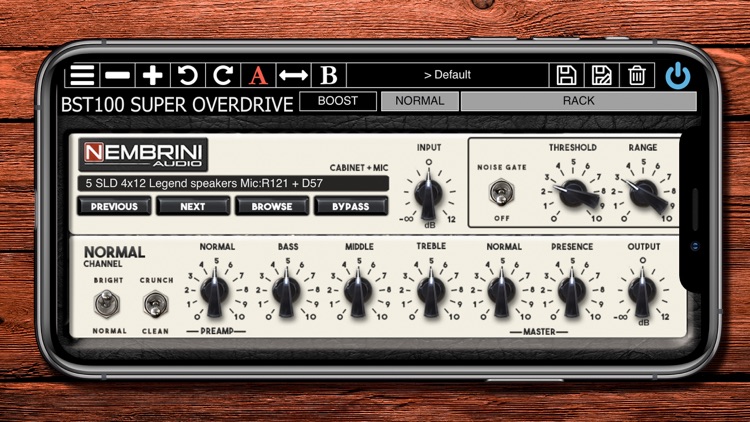This screenshot has width=750, height=422.
Task: Click the Nembrini Audio logo
Action: 143,154
